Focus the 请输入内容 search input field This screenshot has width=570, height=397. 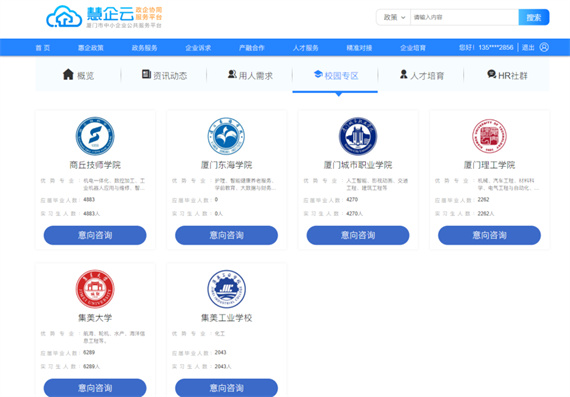click(x=464, y=17)
